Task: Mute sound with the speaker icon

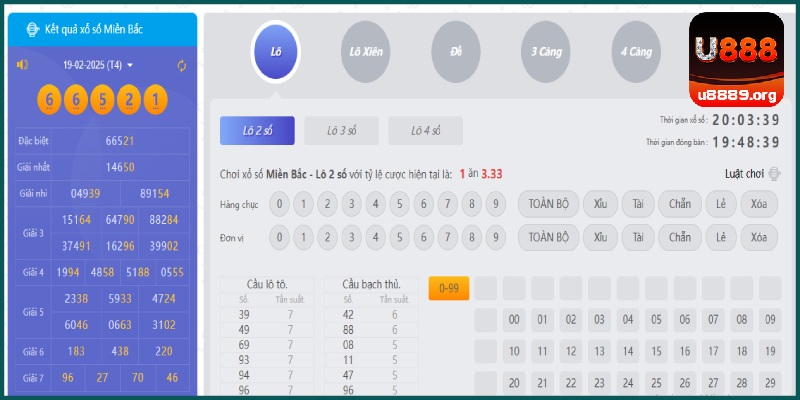Action: (x=22, y=65)
